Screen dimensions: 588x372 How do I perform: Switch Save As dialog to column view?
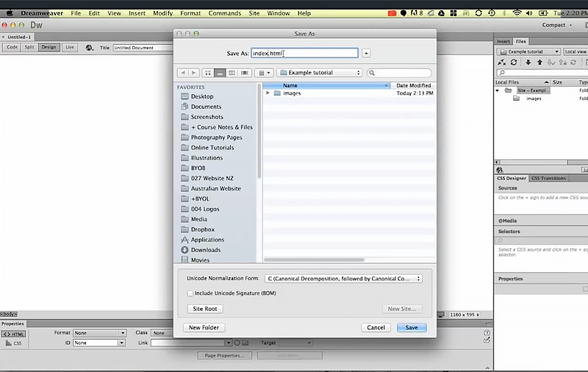[232, 73]
